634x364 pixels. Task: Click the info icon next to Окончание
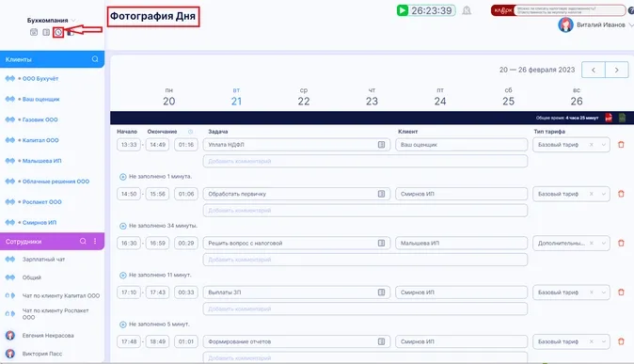click(x=190, y=132)
